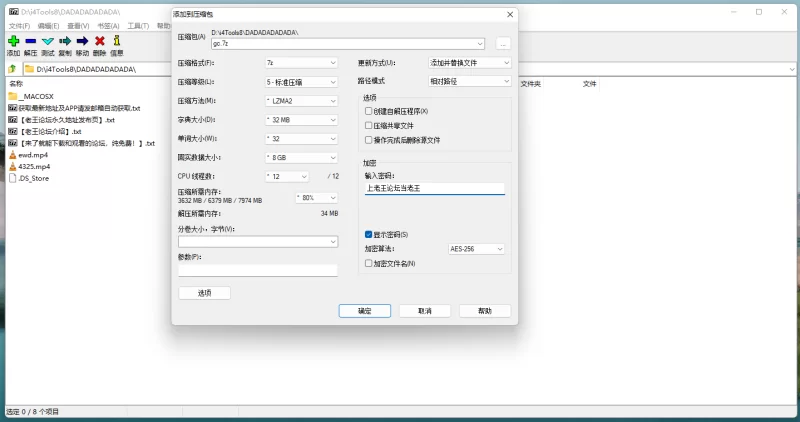
Task: Open the 编辑(E) menu
Action: pos(48,26)
